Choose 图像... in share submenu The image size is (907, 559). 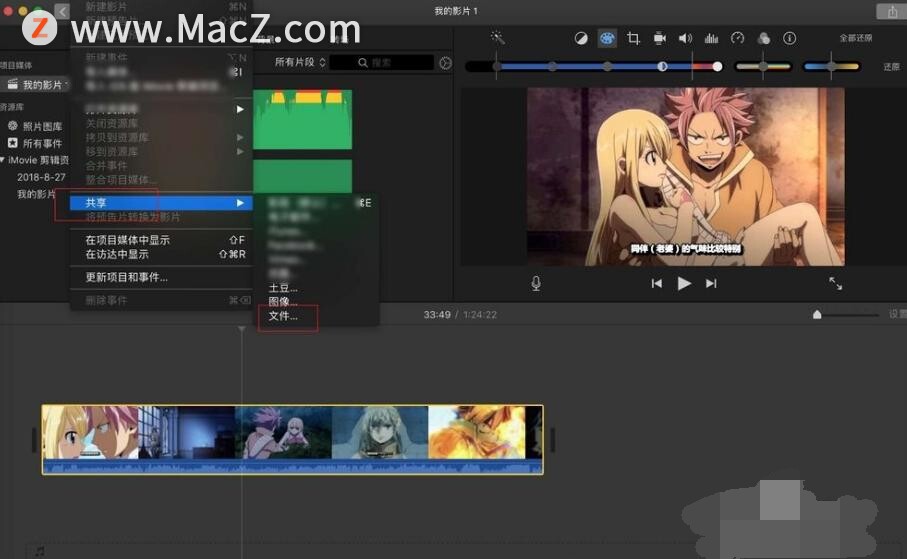[283, 302]
